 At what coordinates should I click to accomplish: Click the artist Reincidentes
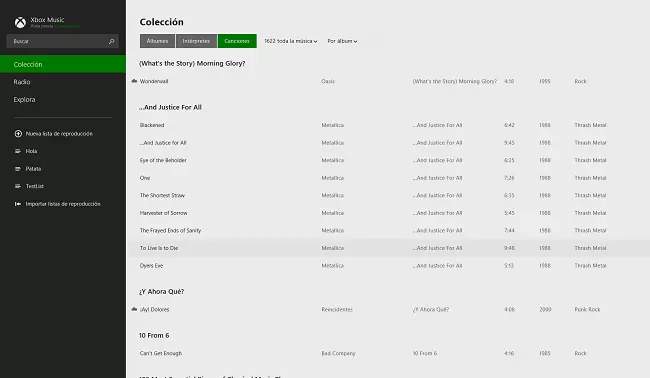click(337, 309)
